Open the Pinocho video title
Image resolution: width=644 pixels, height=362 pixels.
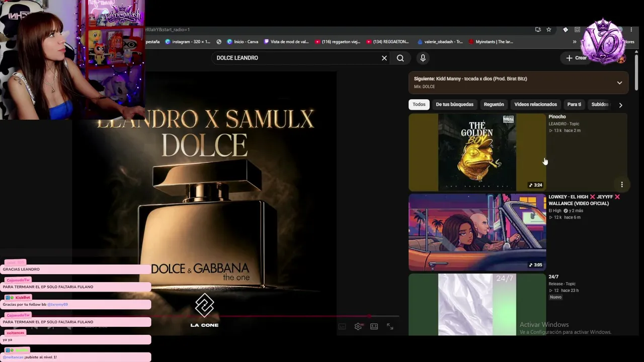[557, 117]
